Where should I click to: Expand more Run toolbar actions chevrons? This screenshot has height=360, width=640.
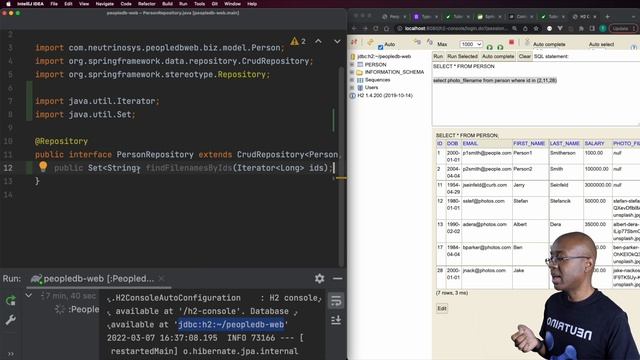coord(11,354)
